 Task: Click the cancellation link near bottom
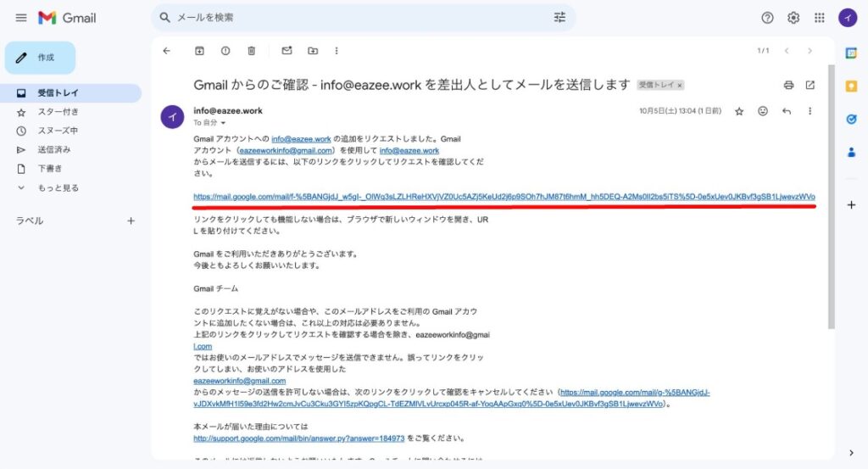(x=451, y=398)
